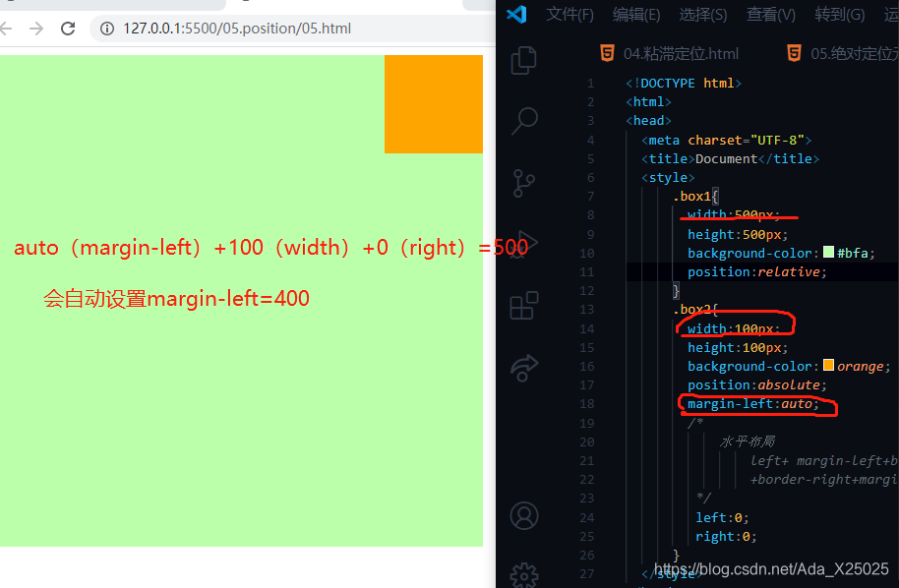Click the HTML5 icon on 04.粘滞定位.html tab
The width and height of the screenshot is (899, 588).
pos(607,53)
